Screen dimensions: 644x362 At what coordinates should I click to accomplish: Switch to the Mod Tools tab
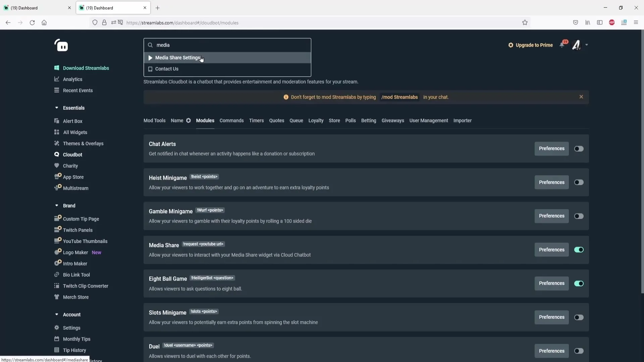(x=154, y=120)
